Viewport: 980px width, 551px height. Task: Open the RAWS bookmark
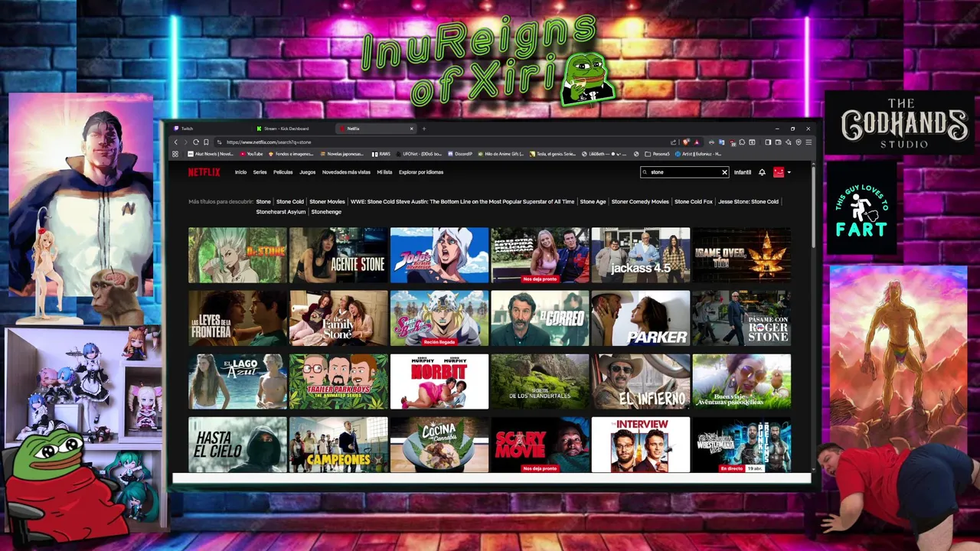coord(381,154)
